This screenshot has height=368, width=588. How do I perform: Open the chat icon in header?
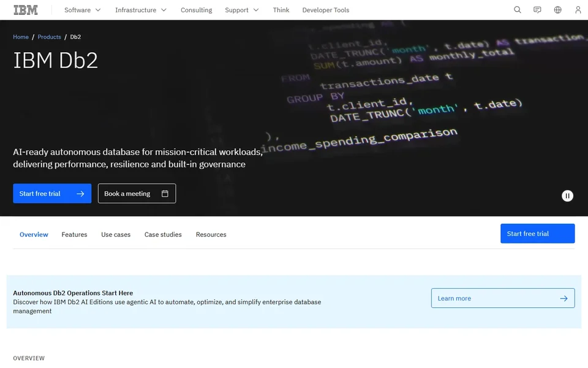537,10
